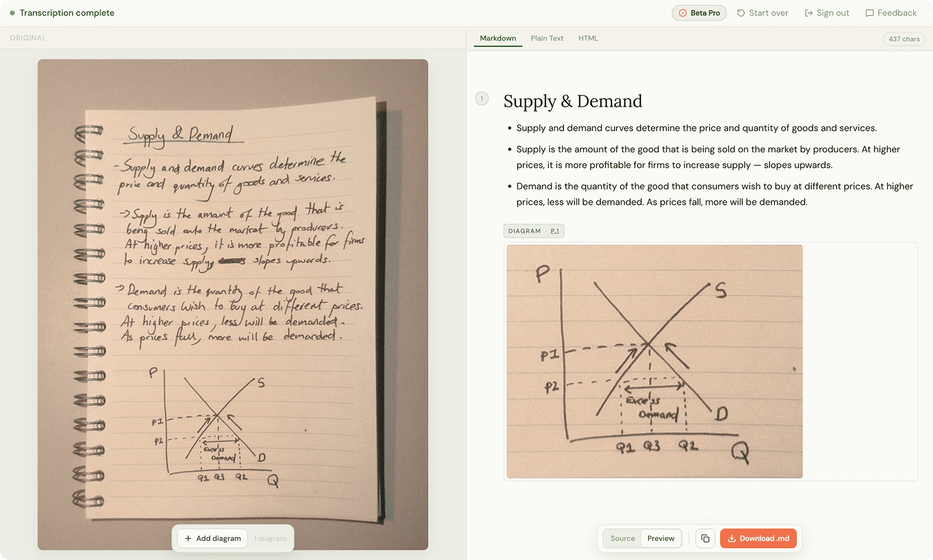Click the original notebook photo

point(233,305)
